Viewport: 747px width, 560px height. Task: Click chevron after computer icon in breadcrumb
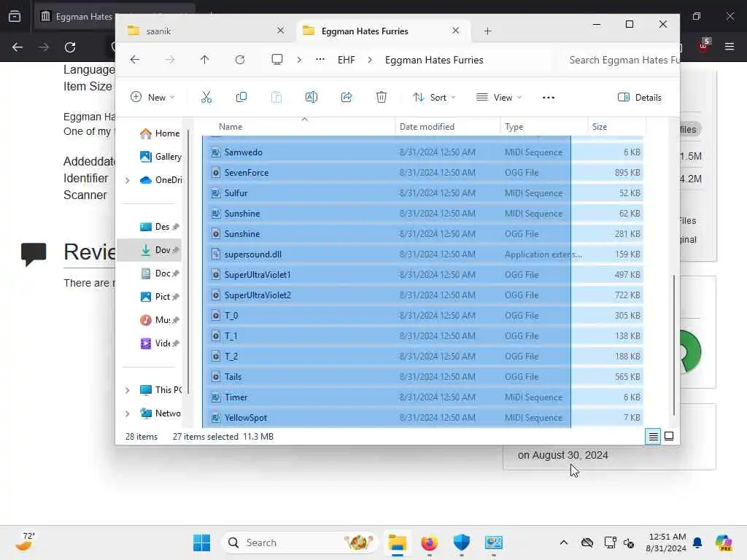pos(299,60)
